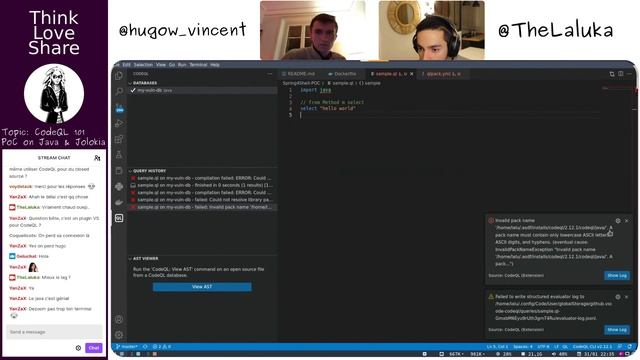
Task: Click the sync changes status icon
Action: click(145, 347)
